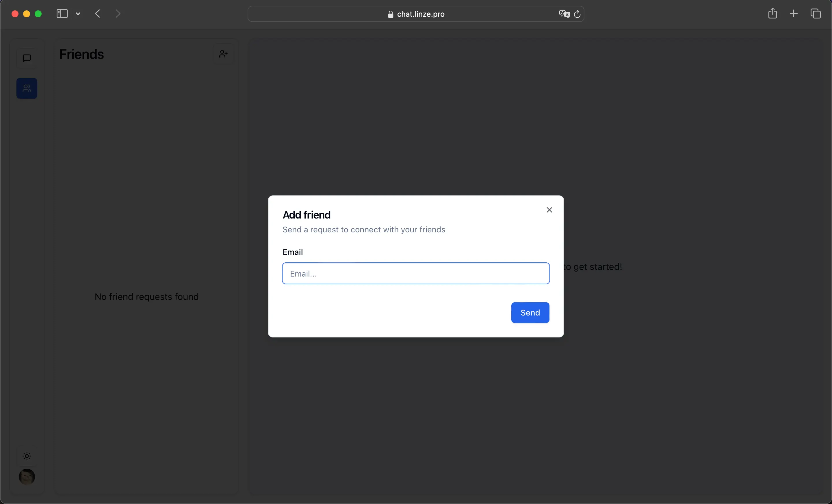Viewport: 832px width, 504px height.
Task: Click the add friend person-plus icon
Action: (223, 54)
